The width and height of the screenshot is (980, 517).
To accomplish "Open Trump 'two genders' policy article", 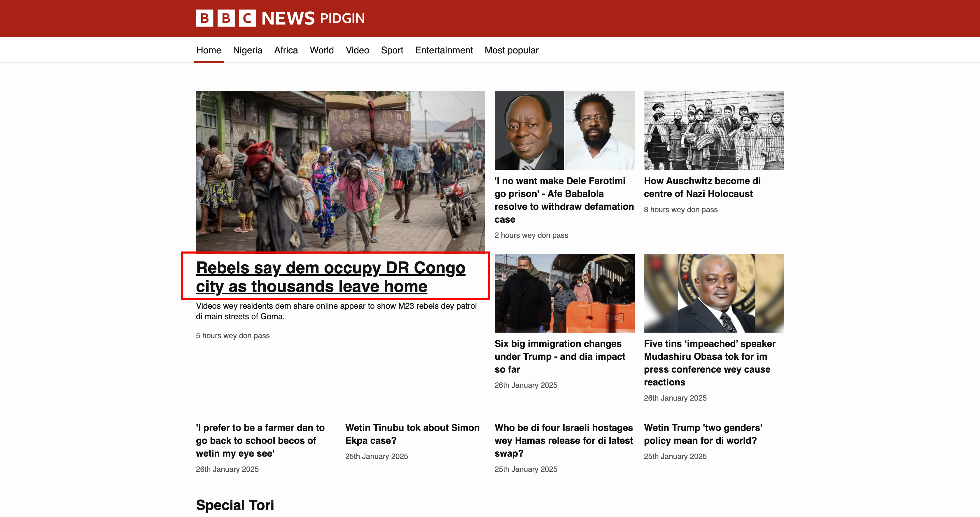I will pyautogui.click(x=703, y=434).
